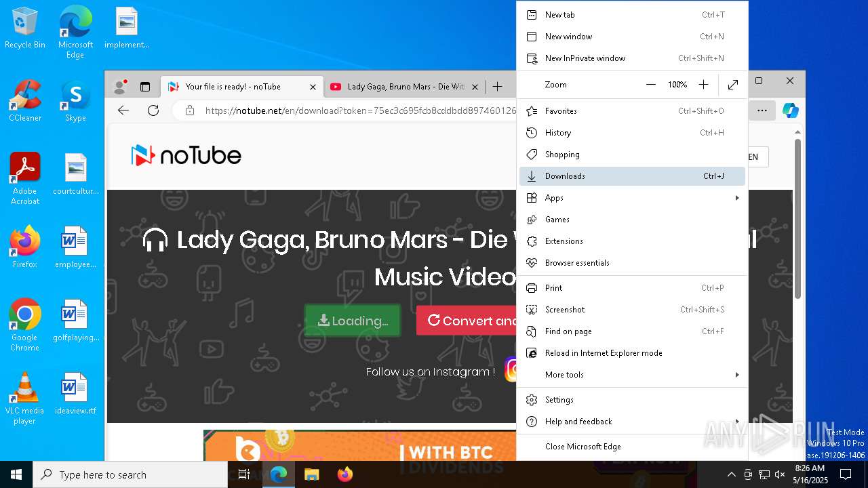
Task: Open New InPrivate window
Action: click(632, 58)
